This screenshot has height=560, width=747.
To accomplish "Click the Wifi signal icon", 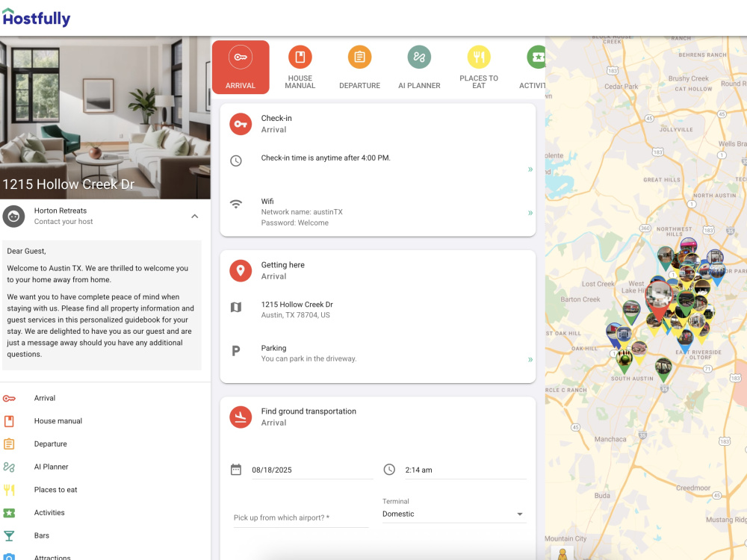I will tap(236, 204).
